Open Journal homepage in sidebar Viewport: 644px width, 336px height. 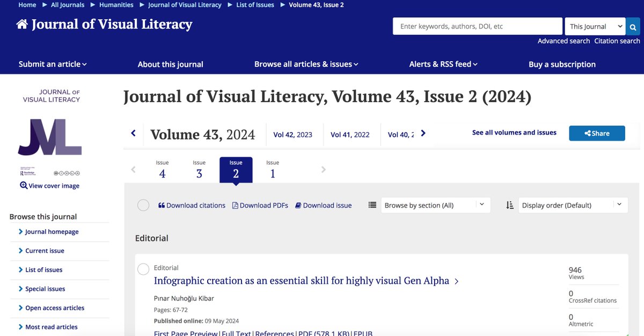click(x=52, y=232)
